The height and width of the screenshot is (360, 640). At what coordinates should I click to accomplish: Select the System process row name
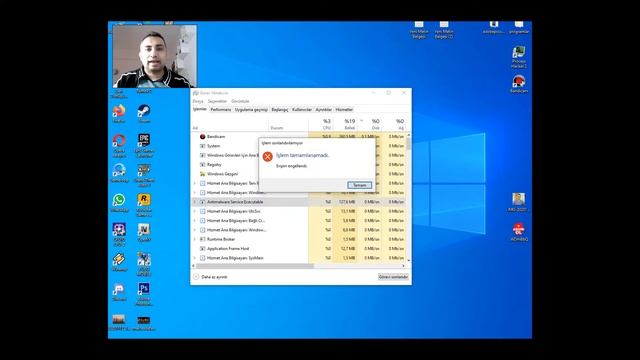[x=213, y=146]
